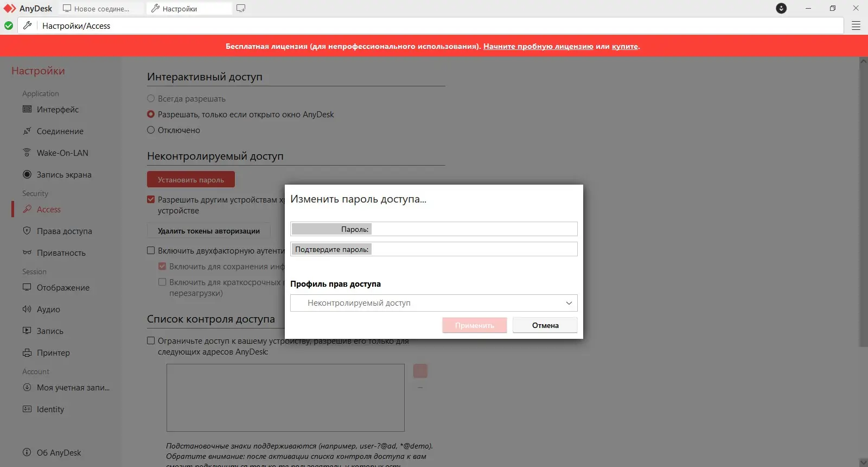This screenshot has height=467, width=868.
Task: Open Интерфейс settings via its icon
Action: tap(27, 109)
